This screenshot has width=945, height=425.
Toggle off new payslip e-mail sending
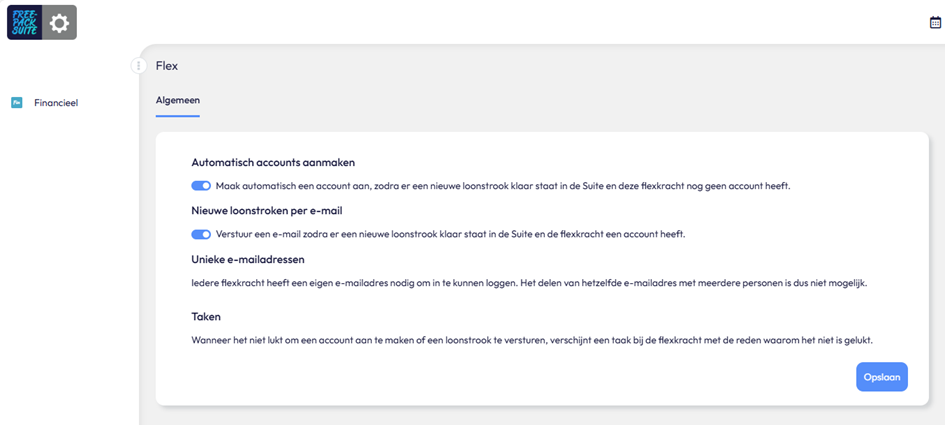point(201,234)
